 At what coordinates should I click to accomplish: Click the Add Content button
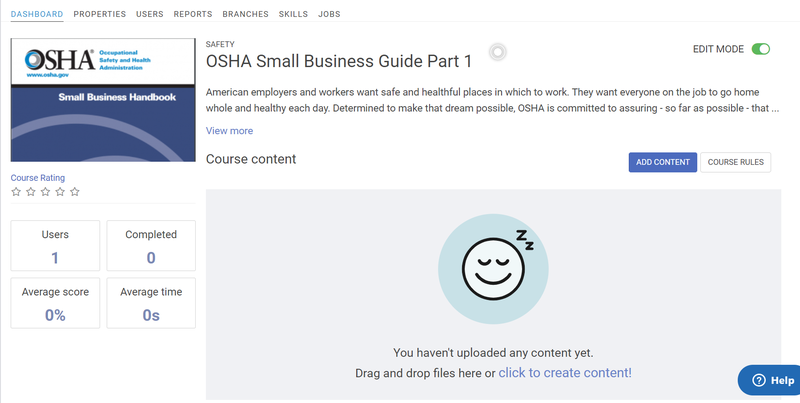tap(663, 162)
